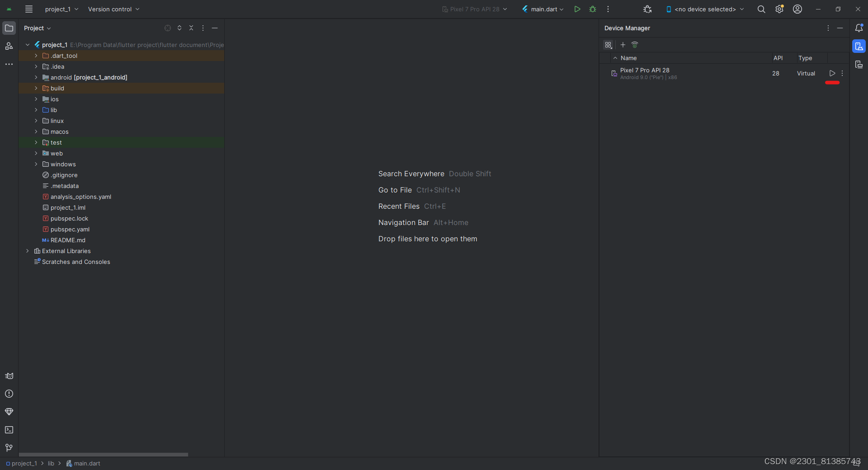Click Project panel horizontal scrollbar

[x=104, y=455]
